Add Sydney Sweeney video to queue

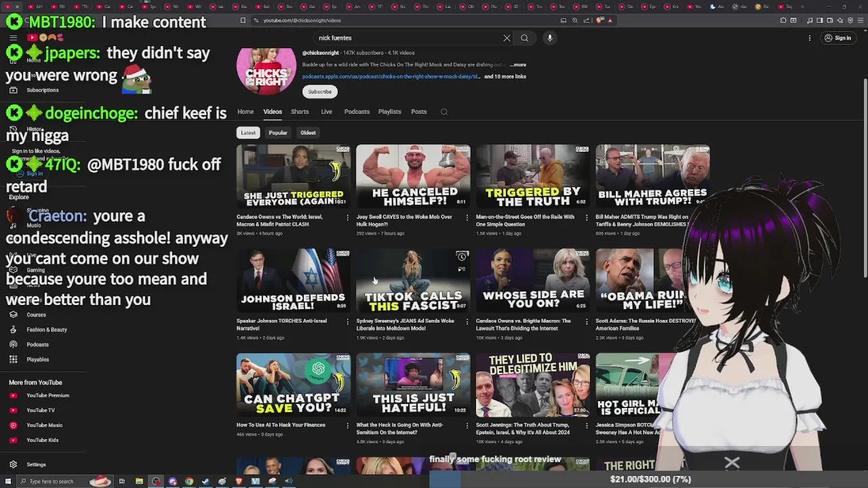click(x=462, y=269)
